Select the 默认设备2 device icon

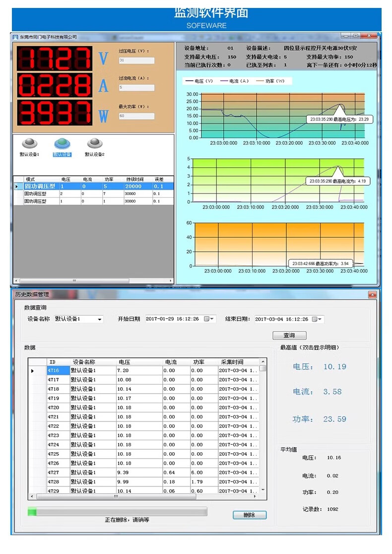point(94,144)
